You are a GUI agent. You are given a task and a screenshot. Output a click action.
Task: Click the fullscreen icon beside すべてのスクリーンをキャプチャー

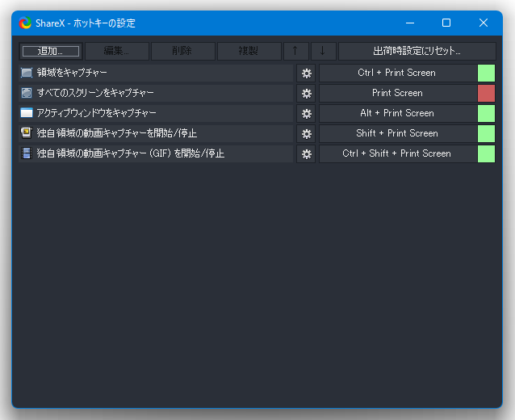pyautogui.click(x=27, y=93)
